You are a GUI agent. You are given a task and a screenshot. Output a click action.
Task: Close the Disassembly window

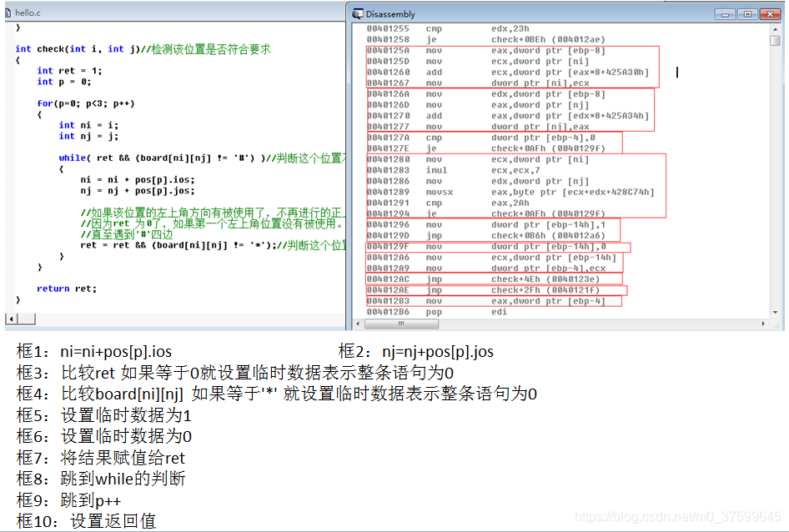[770, 15]
